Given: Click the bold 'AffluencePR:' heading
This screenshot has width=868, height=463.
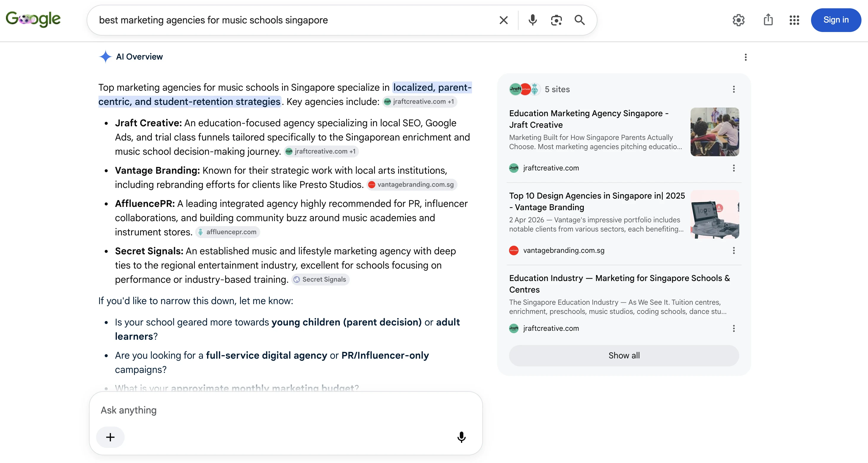Looking at the screenshot, I should pos(145,204).
